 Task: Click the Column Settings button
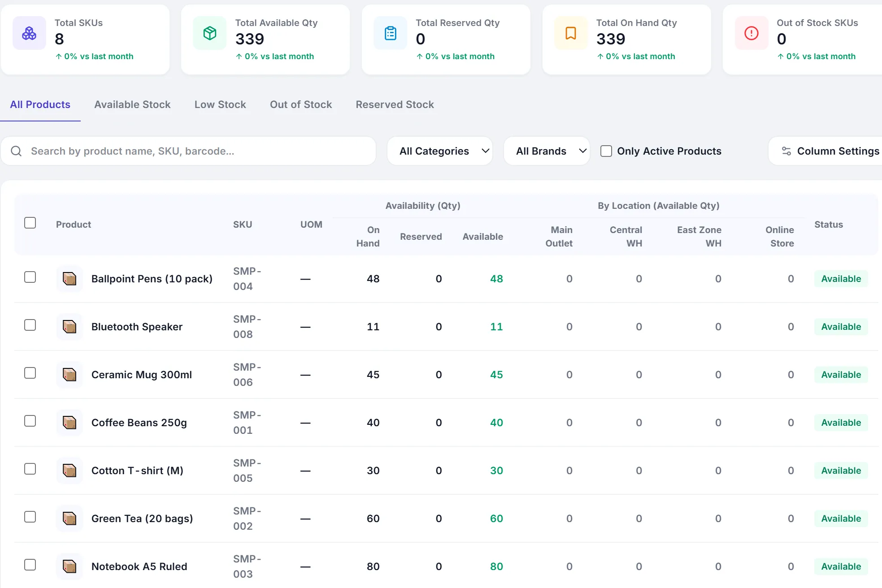point(826,151)
